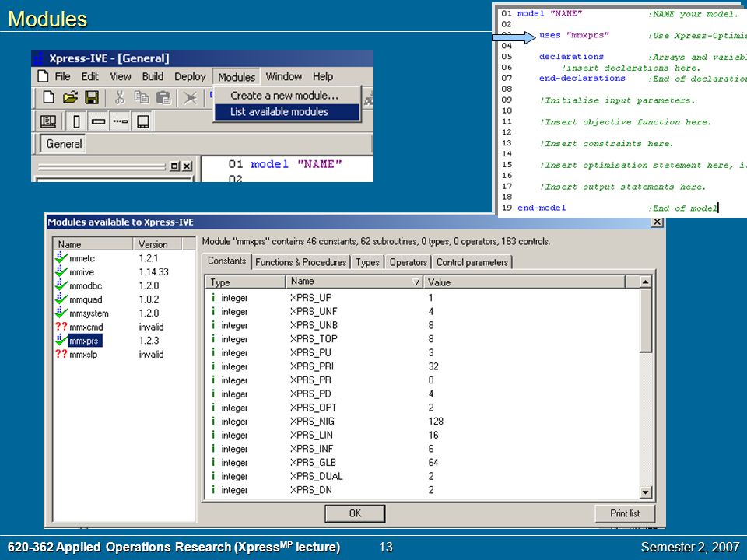This screenshot has height=560, width=747.
Task: Select the XPRS_OPT constant row
Action: click(x=423, y=408)
